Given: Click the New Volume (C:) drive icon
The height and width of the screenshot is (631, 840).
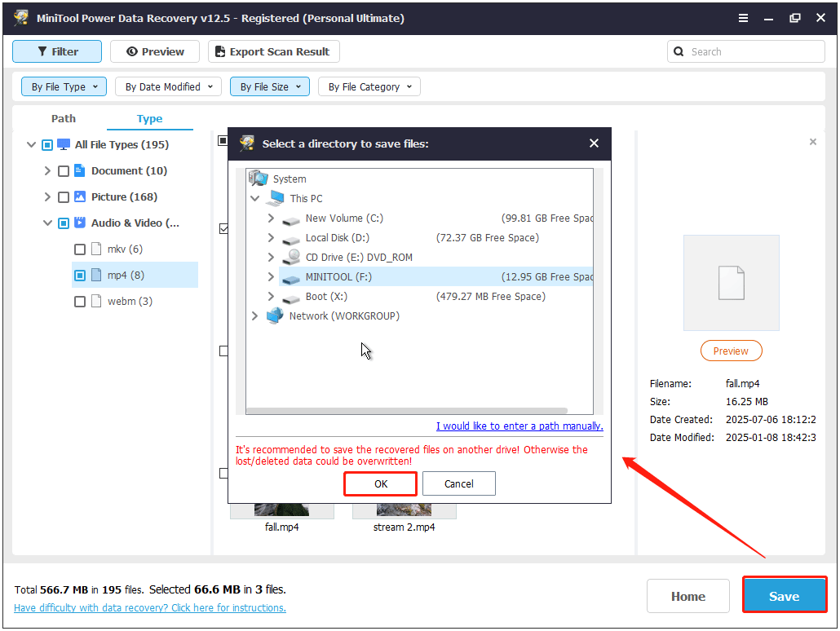Looking at the screenshot, I should tap(291, 219).
